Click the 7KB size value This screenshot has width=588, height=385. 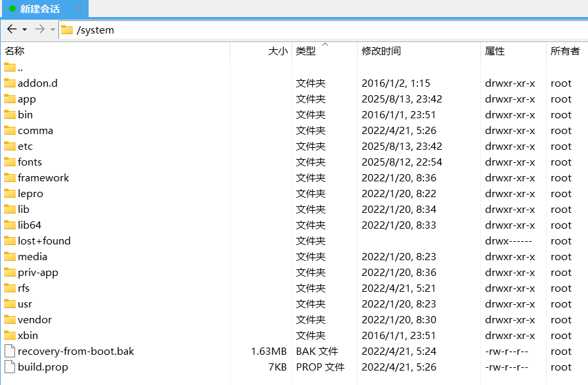coord(278,367)
